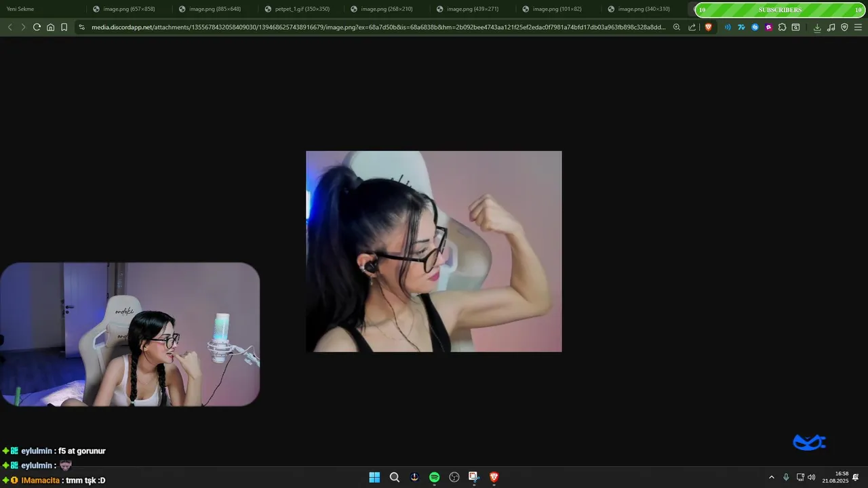The height and width of the screenshot is (488, 868).
Task: Open Spotify from the taskbar
Action: tap(434, 477)
